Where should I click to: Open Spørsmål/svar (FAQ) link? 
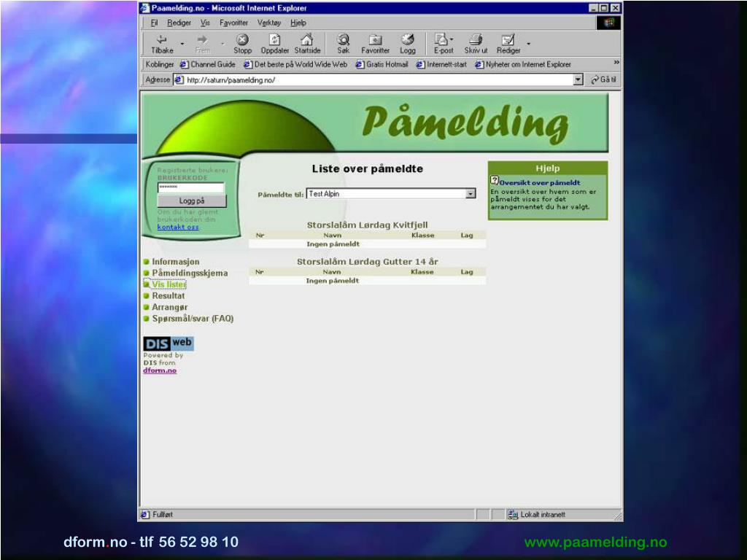click(193, 319)
